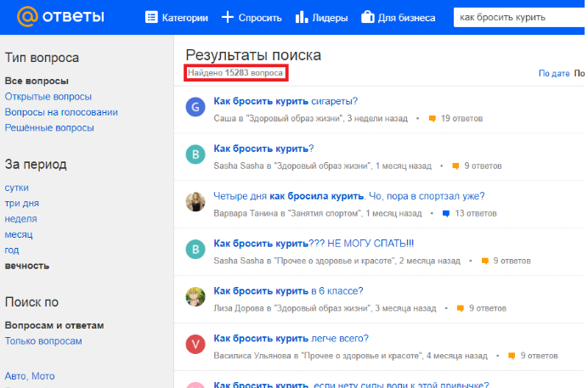Click Лиза Дорова's avatar picture
This screenshot has width=588, height=388.
(195, 296)
